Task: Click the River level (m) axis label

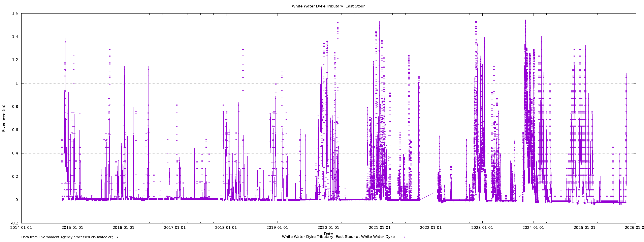Action: pos(3,119)
